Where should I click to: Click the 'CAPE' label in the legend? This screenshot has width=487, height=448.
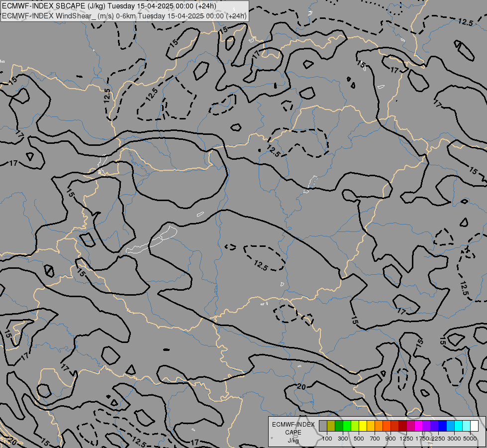pos(293,433)
